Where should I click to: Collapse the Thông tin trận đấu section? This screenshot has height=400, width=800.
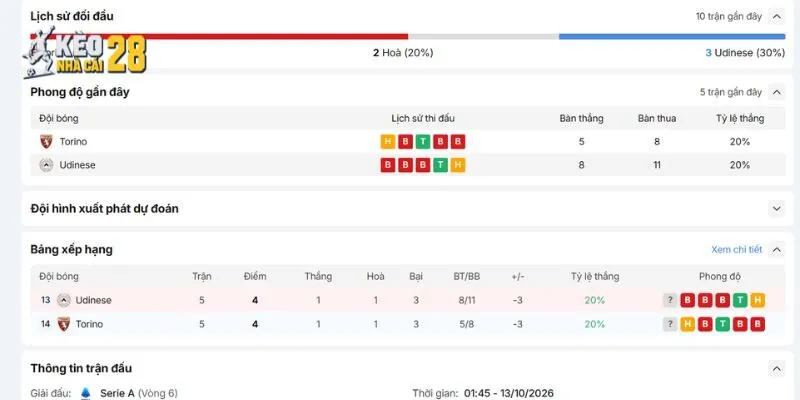coord(777,368)
